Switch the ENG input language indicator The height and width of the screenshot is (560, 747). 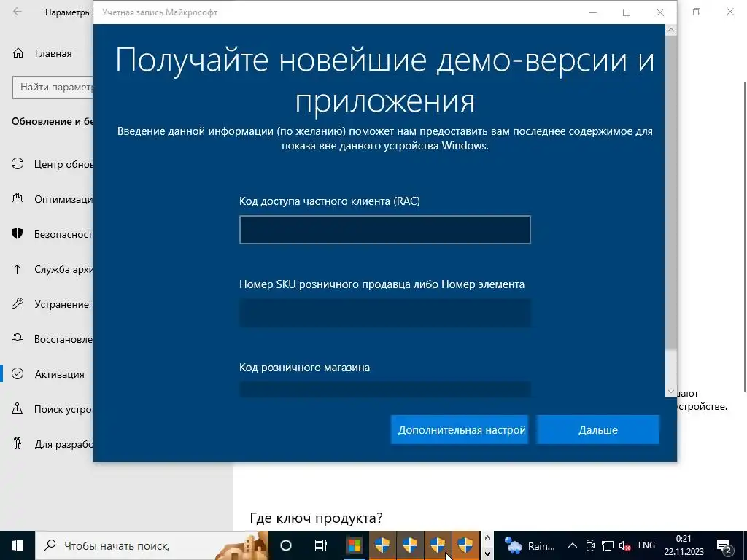click(x=646, y=545)
